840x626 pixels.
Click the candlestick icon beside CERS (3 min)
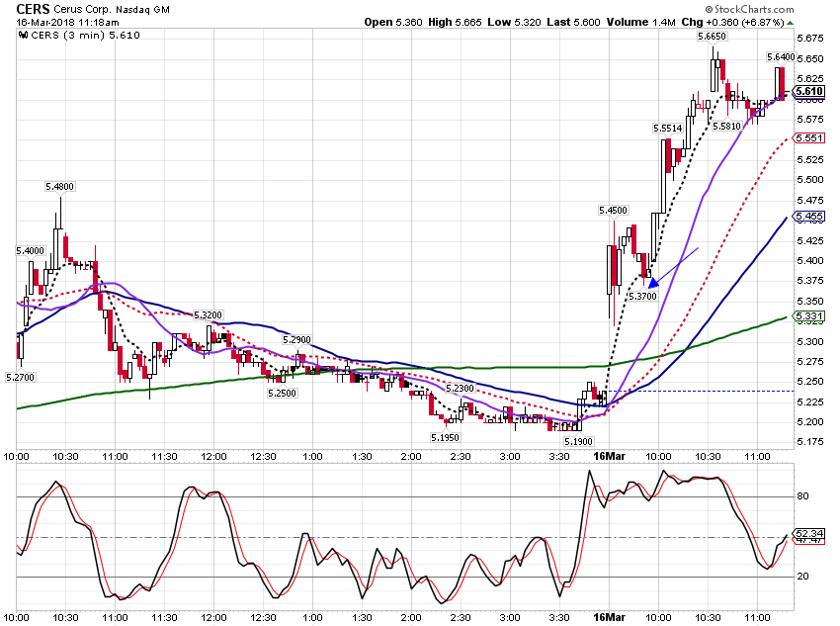pos(23,35)
